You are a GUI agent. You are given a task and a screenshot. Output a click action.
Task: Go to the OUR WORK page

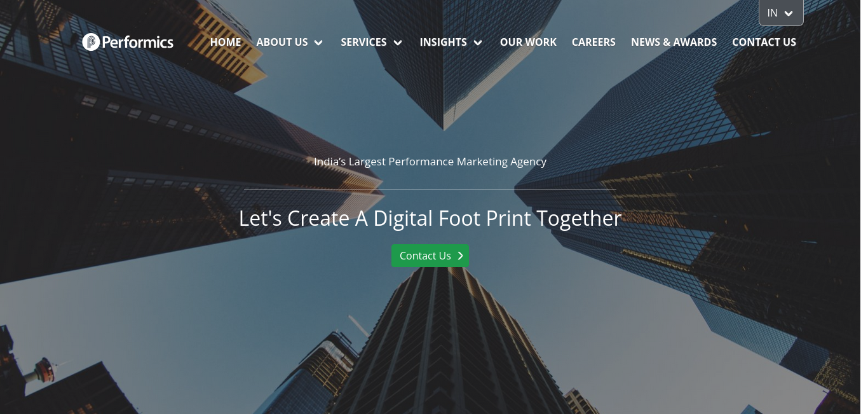pyautogui.click(x=528, y=42)
